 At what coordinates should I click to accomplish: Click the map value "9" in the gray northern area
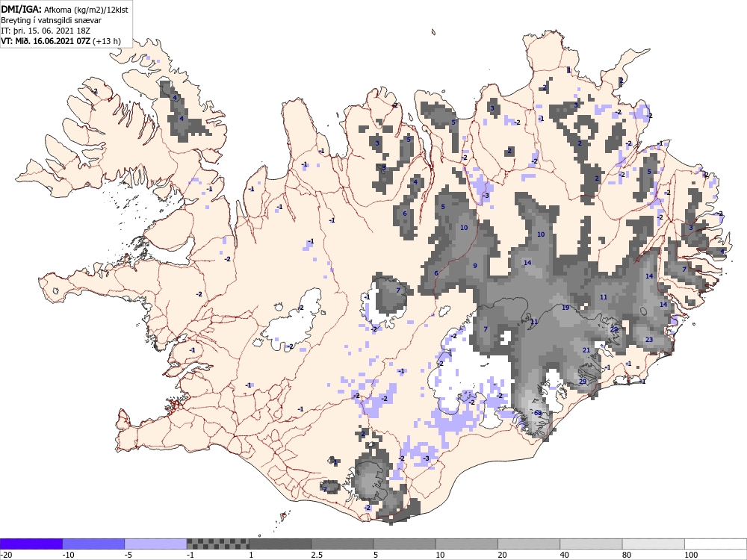pos(475,266)
